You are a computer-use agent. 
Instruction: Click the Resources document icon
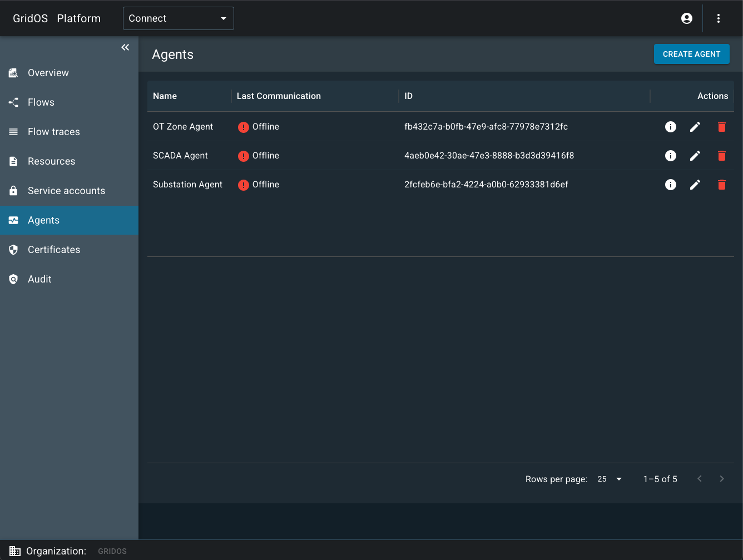[13, 161]
